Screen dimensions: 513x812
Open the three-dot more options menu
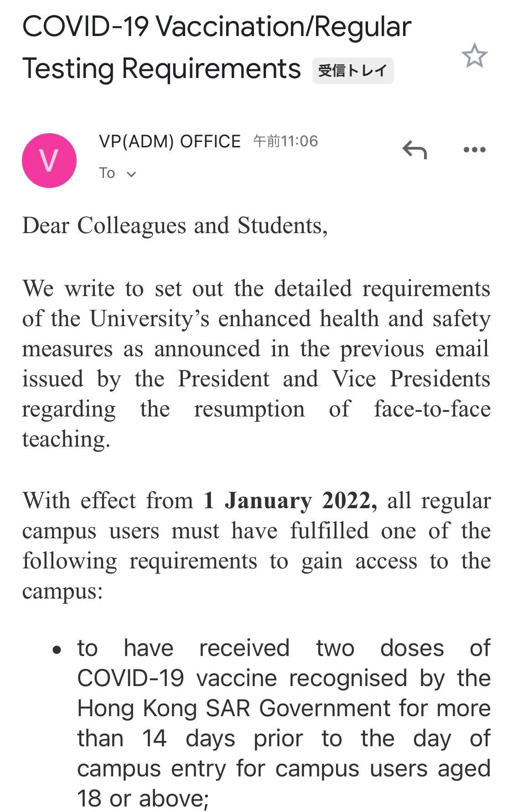[x=474, y=150]
